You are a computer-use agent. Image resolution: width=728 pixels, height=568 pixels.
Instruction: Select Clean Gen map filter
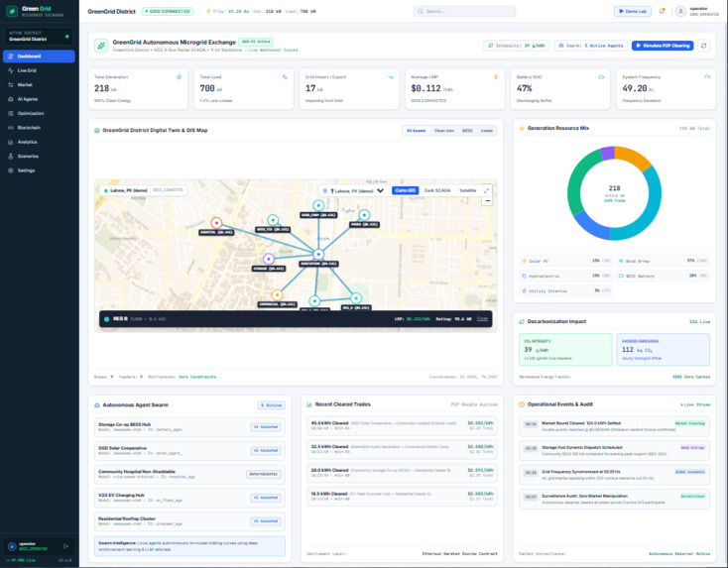(444, 131)
